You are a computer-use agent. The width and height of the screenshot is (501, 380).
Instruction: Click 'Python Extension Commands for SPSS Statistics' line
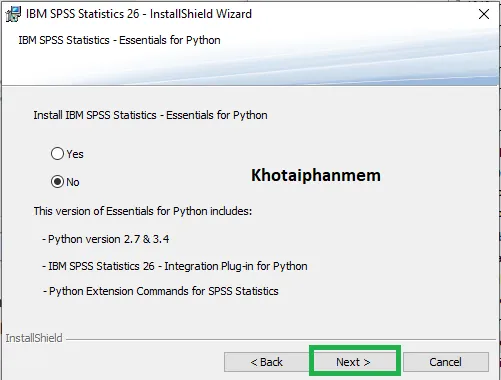tap(161, 291)
